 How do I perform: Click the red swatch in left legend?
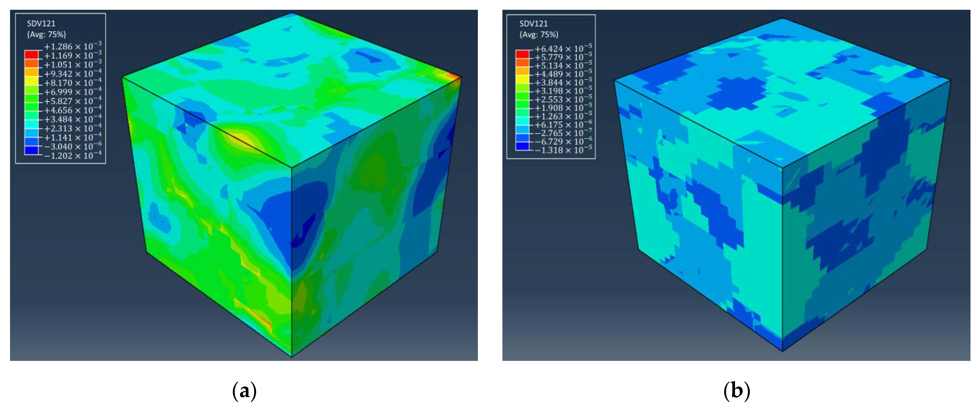point(31,55)
